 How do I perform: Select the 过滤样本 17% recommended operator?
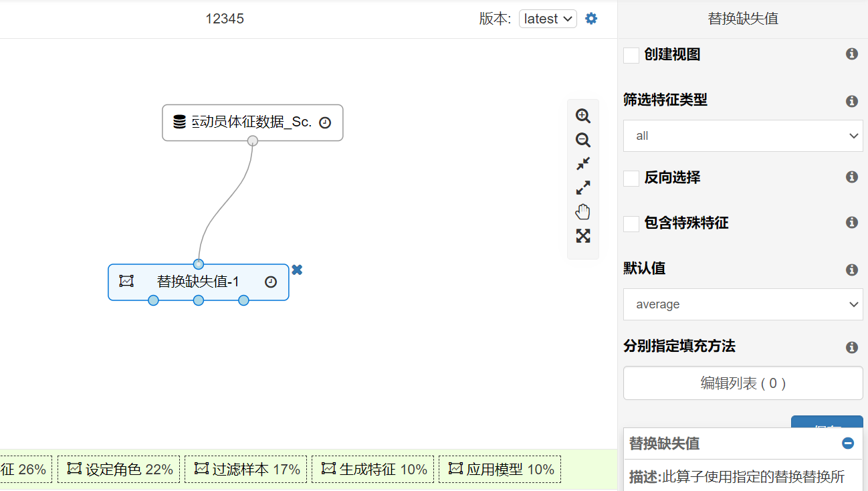tap(246, 470)
